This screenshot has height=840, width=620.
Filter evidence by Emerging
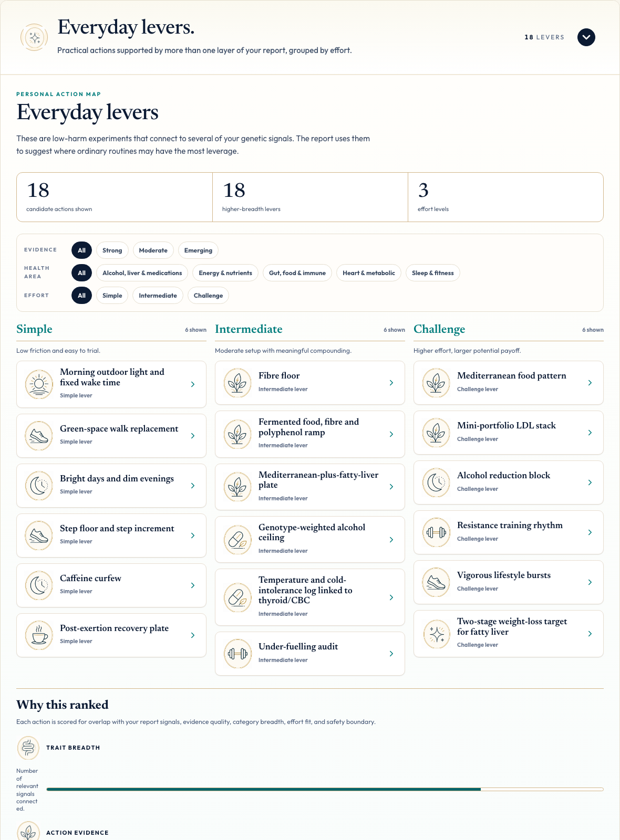pos(198,250)
